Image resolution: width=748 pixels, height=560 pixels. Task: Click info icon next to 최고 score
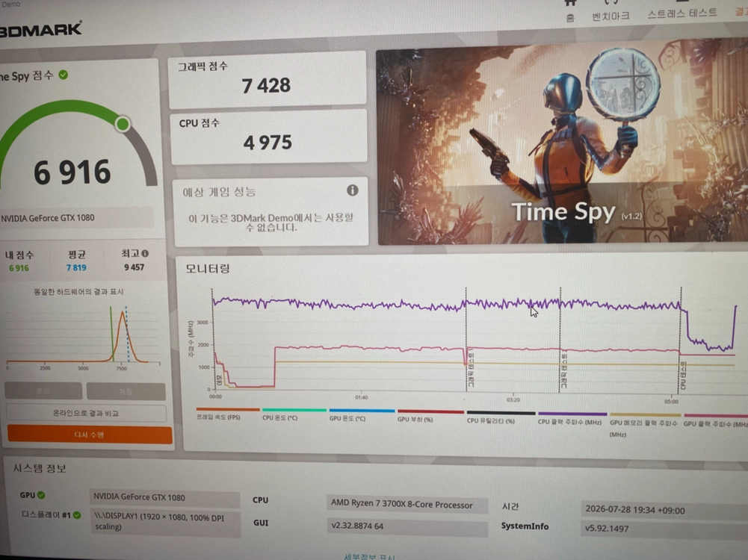[x=145, y=253]
